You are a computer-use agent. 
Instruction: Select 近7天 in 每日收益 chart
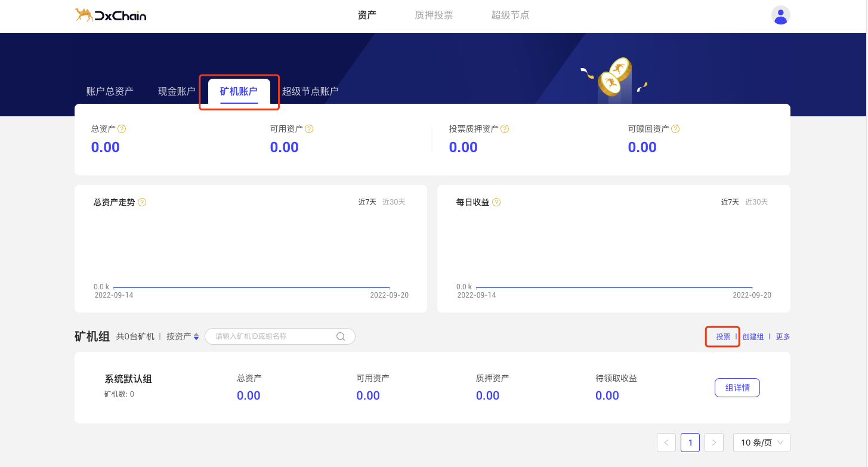click(730, 202)
